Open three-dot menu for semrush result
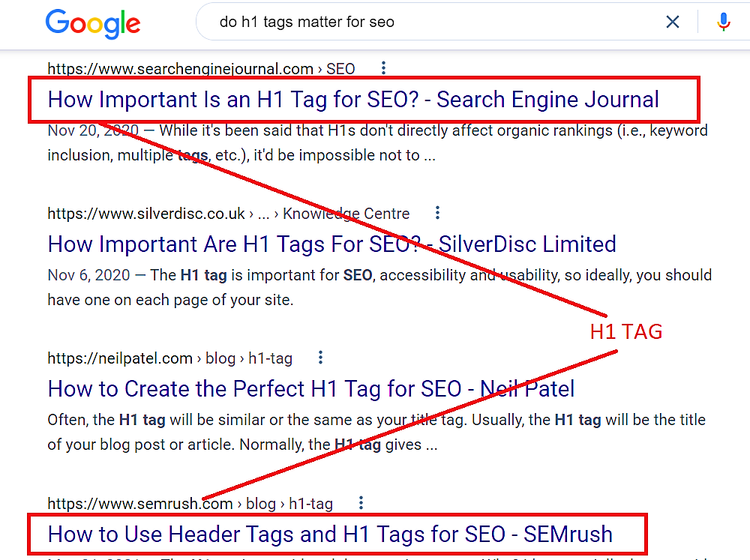This screenshot has width=750, height=560. pos(361,502)
